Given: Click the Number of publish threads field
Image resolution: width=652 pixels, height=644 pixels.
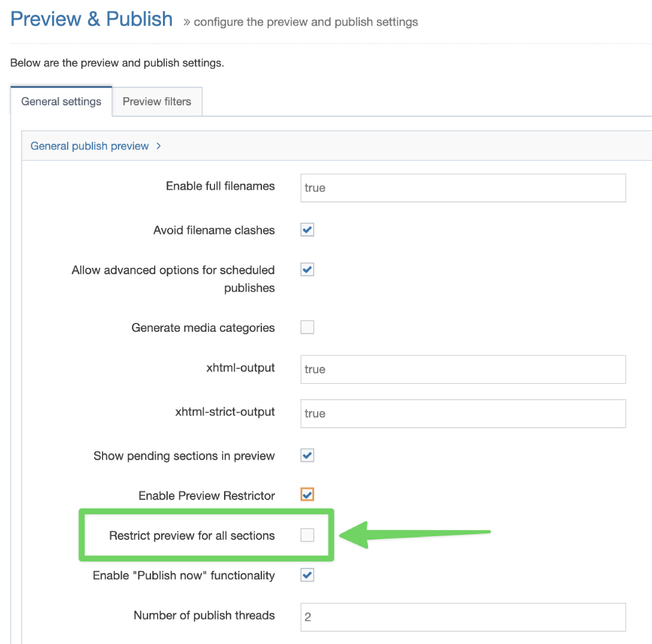Looking at the screenshot, I should tap(462, 617).
